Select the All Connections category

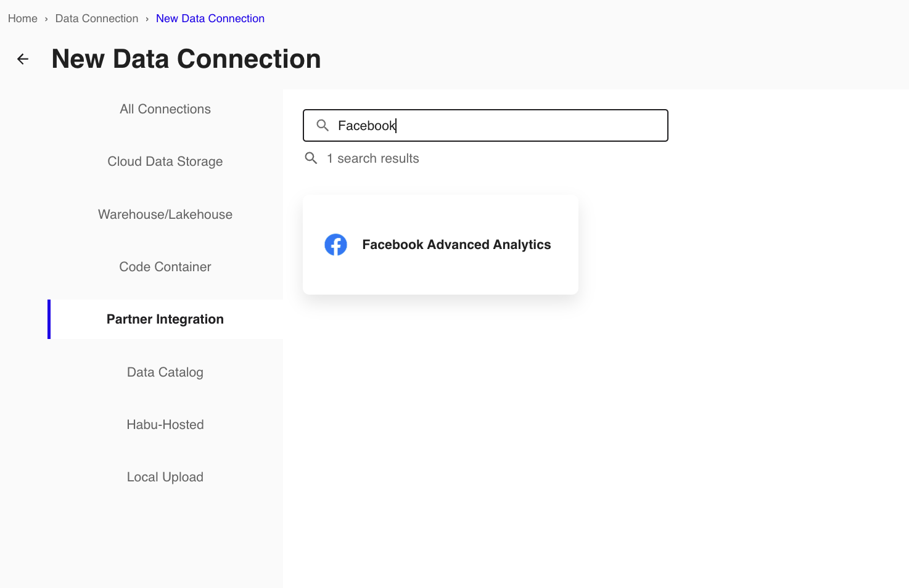pos(165,109)
